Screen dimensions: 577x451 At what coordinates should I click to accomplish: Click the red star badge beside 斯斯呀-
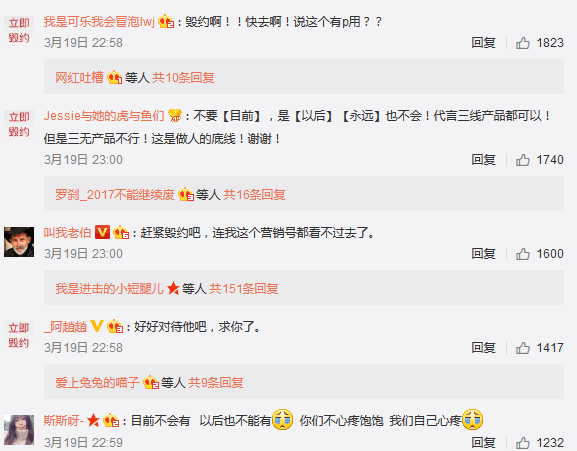(x=93, y=420)
